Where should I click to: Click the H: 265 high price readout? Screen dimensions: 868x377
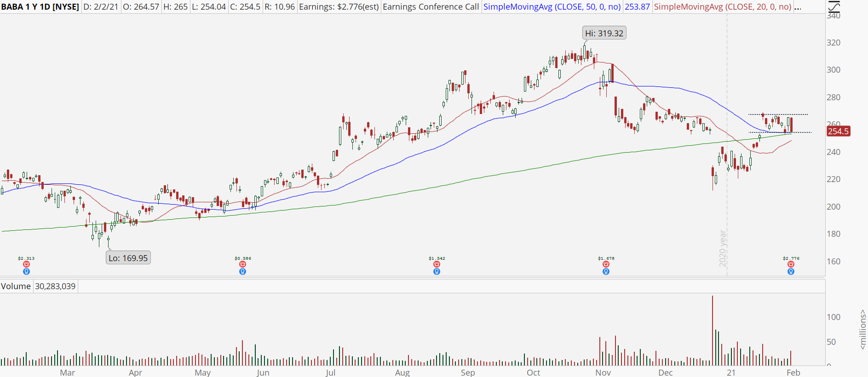[175, 7]
